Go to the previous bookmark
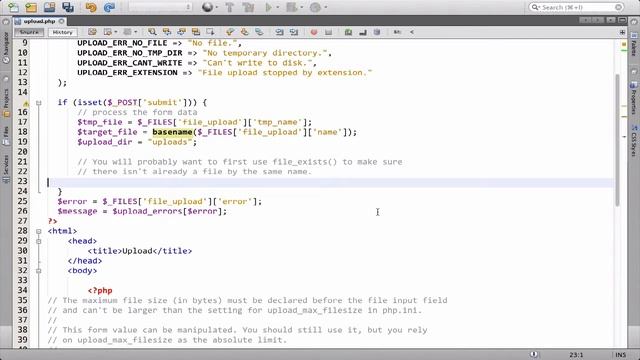Image resolution: width=640 pixels, height=360 pixels. [x=230, y=32]
